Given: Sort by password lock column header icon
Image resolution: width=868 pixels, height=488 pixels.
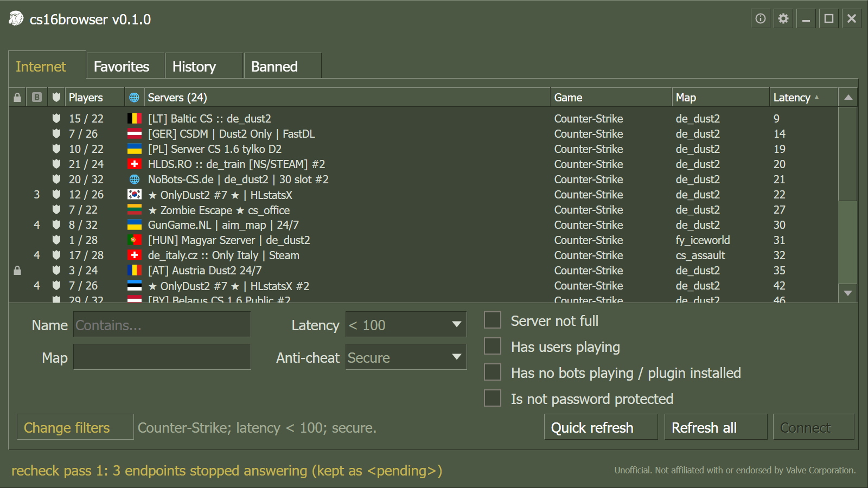Looking at the screenshot, I should click(17, 98).
